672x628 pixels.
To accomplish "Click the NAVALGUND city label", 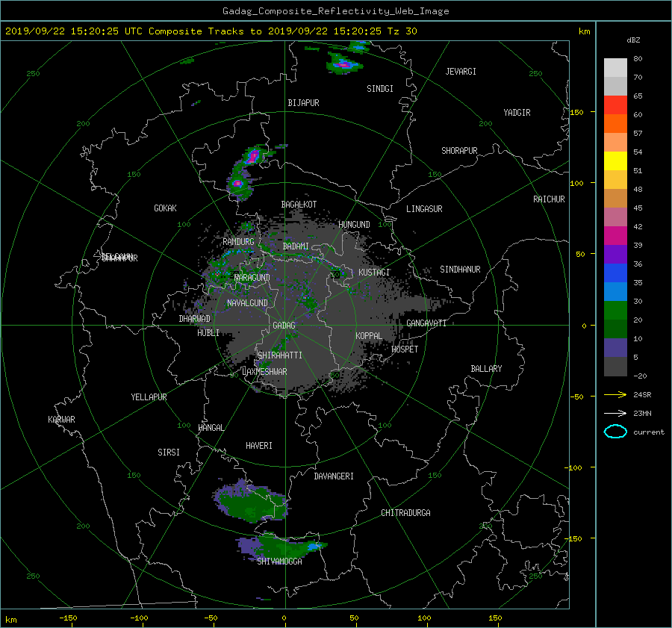I will tap(247, 303).
